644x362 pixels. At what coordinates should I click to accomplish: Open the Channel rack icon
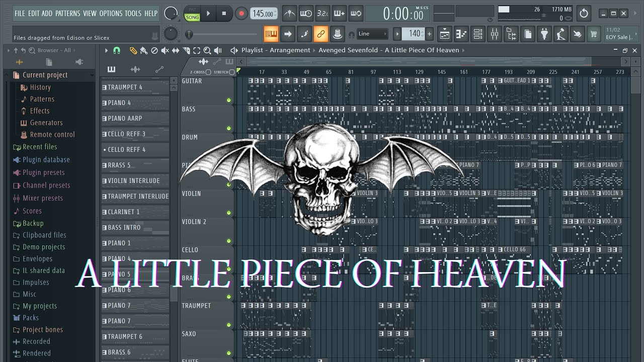click(x=478, y=34)
